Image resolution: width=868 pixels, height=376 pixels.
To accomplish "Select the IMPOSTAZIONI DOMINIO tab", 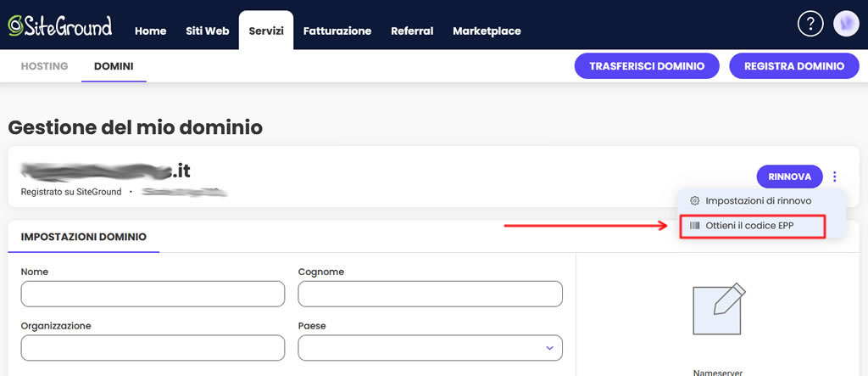I will [84, 237].
